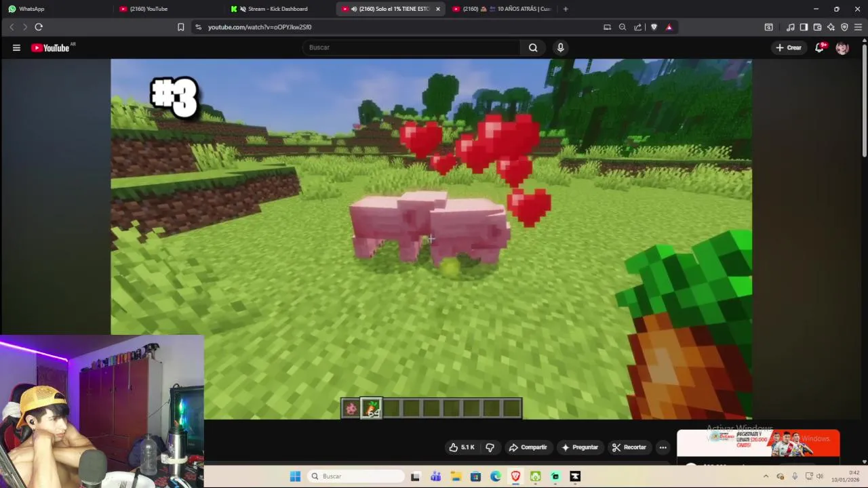Open the Crear upload menu
Image resolution: width=868 pixels, height=488 pixels.
(x=789, y=47)
